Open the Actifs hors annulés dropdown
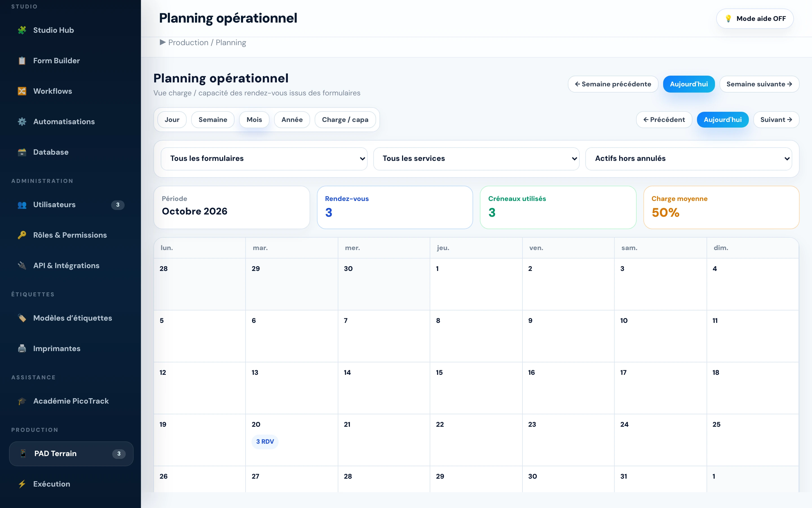The image size is (812, 508). click(689, 159)
